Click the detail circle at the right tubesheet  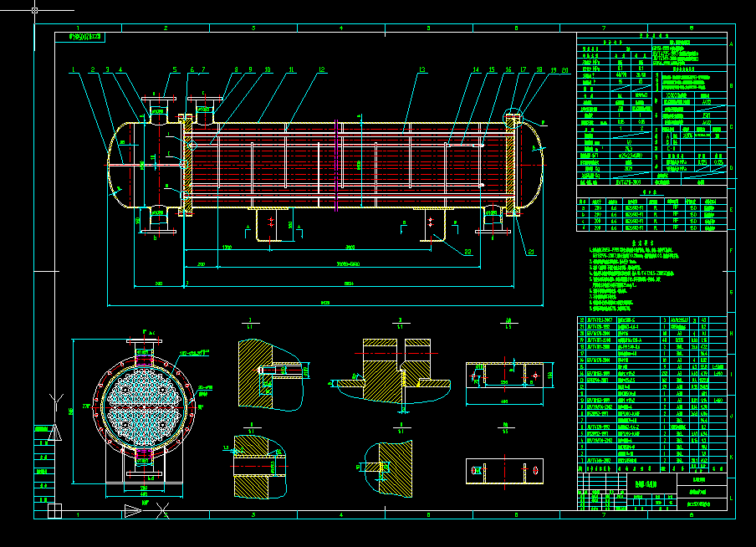coord(513,118)
